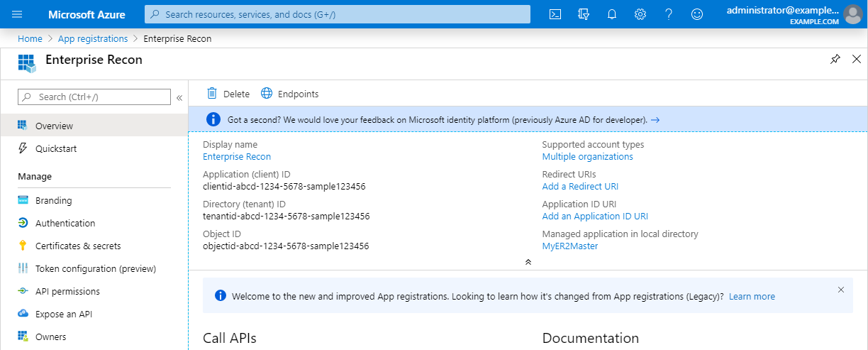Open the Cloud Shell icon in header
Screen dimensions: 868x350
556,14
